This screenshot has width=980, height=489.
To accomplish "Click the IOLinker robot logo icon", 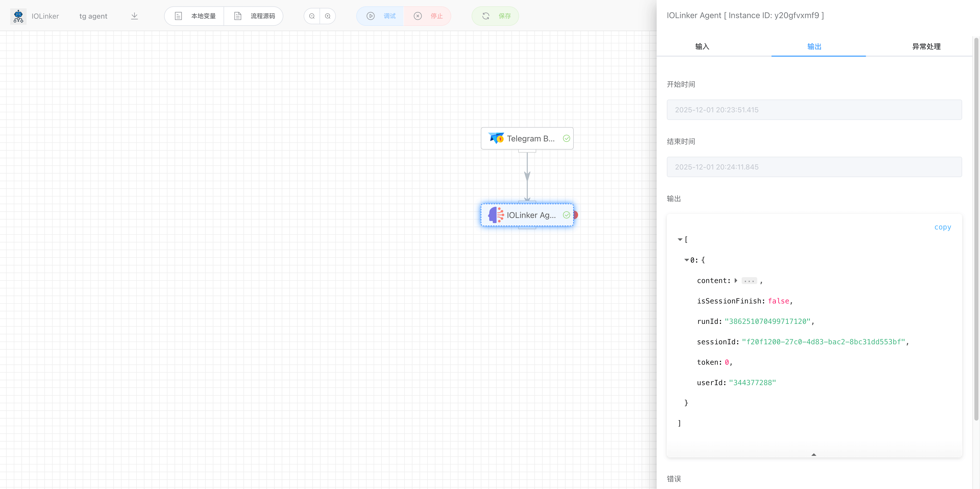I will [18, 16].
